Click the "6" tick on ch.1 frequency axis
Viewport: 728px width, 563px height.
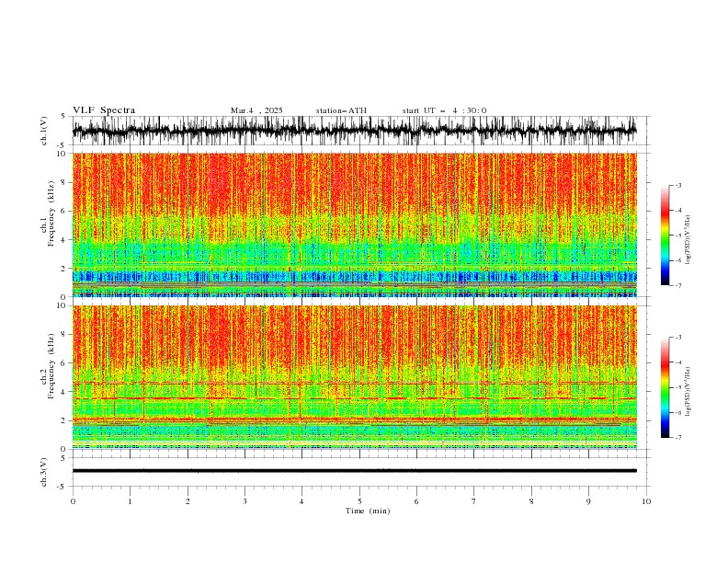pyautogui.click(x=63, y=211)
